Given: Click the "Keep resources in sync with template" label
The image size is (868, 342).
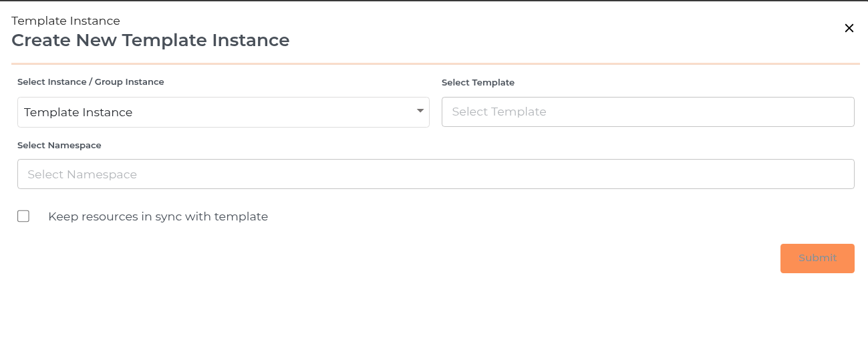Looking at the screenshot, I should (x=158, y=216).
